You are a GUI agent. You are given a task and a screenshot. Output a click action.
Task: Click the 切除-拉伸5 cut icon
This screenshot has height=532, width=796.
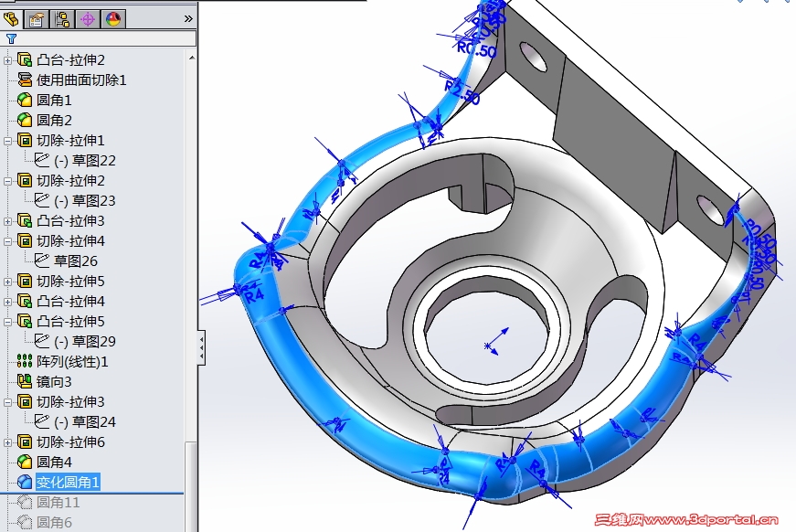point(25,281)
